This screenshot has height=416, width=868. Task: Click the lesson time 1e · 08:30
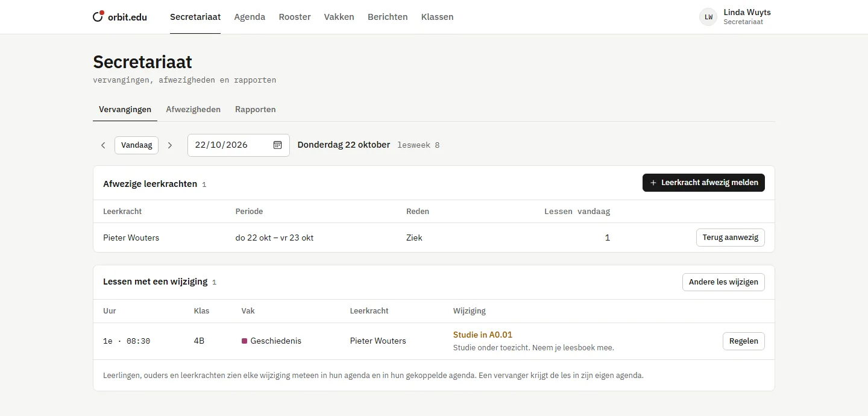point(127,341)
